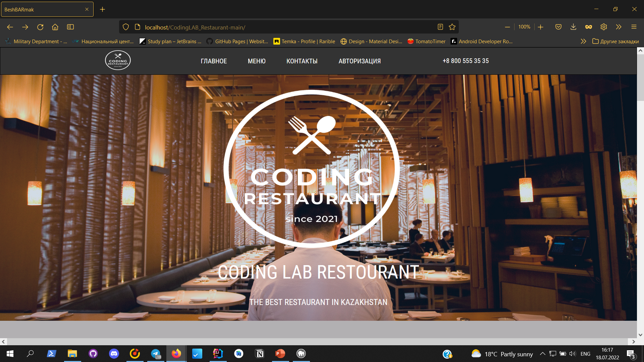Reload the current page
The height and width of the screenshot is (362, 644).
pyautogui.click(x=40, y=27)
